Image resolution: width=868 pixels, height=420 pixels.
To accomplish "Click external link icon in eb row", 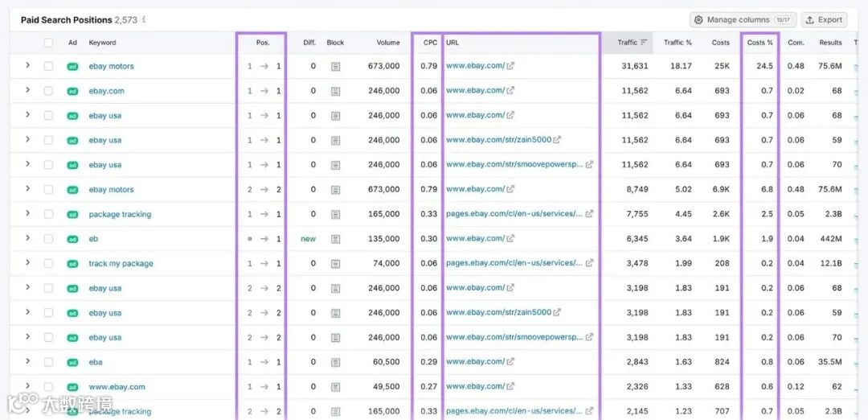I will [x=510, y=238].
